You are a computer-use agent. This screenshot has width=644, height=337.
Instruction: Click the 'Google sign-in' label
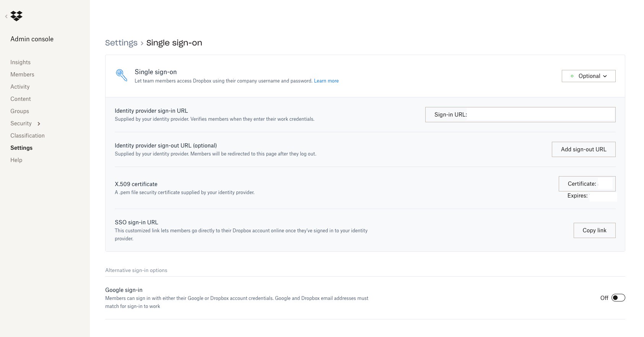tap(124, 290)
